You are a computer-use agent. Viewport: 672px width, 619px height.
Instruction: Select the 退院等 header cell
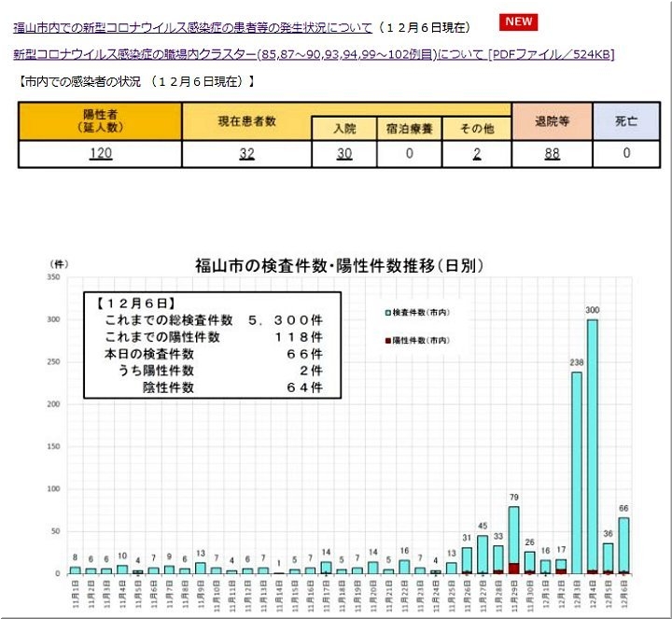552,121
